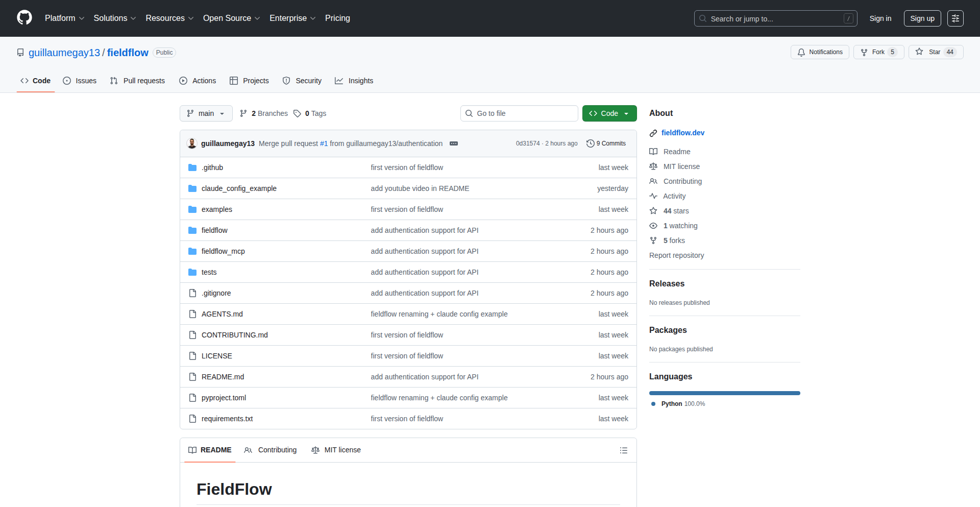
Task: Switch to the Issues tab
Action: pyautogui.click(x=80, y=81)
